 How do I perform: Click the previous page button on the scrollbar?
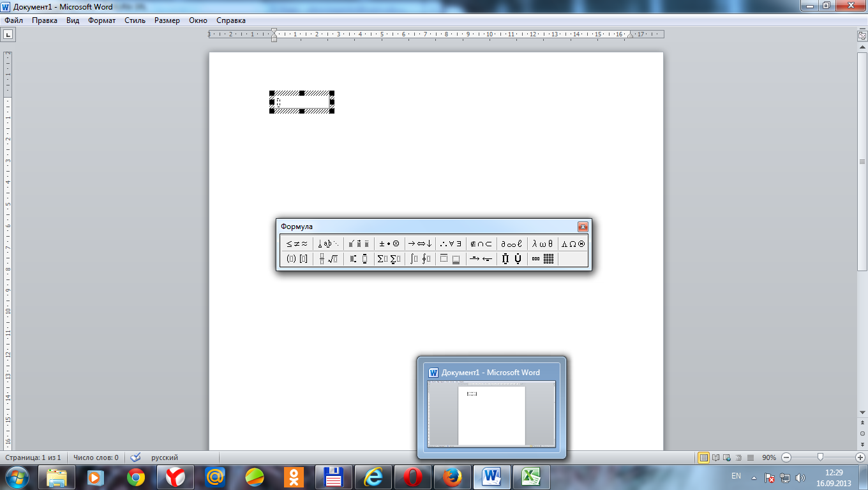click(862, 423)
